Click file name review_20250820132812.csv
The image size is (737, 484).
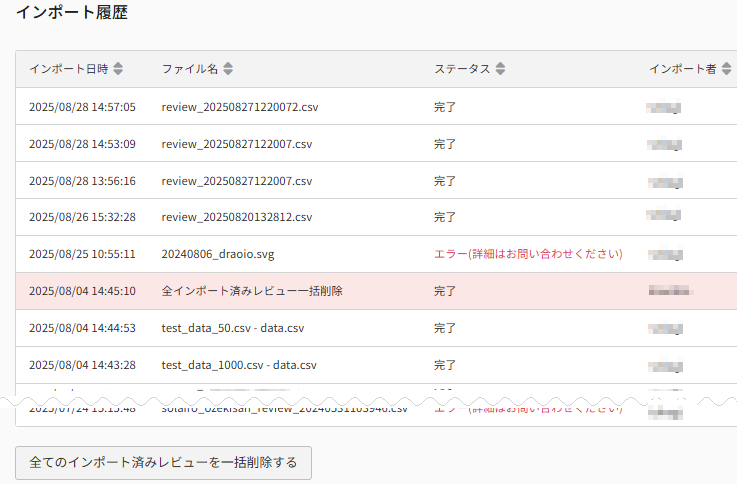pos(236,217)
